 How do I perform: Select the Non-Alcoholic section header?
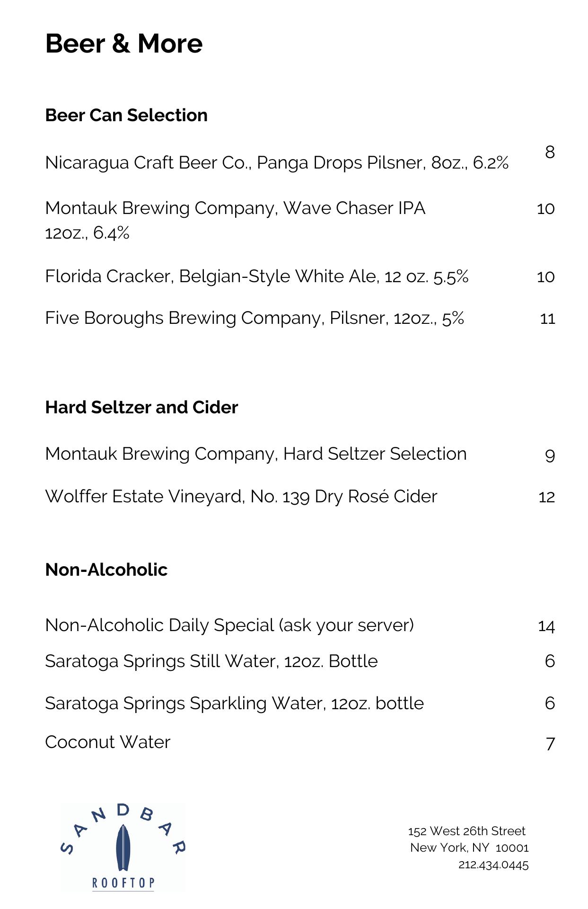(x=106, y=570)
